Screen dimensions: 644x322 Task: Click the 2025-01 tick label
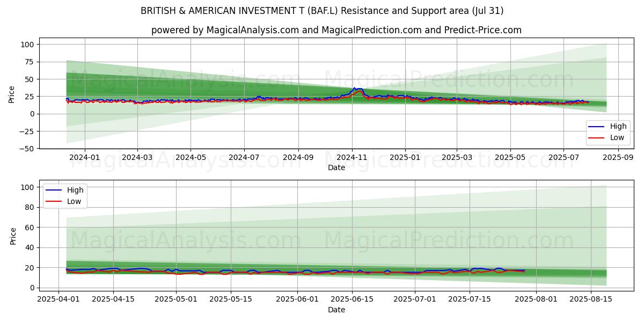(405, 157)
